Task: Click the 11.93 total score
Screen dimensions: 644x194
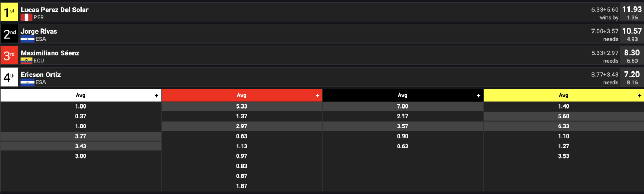Action: [x=632, y=9]
